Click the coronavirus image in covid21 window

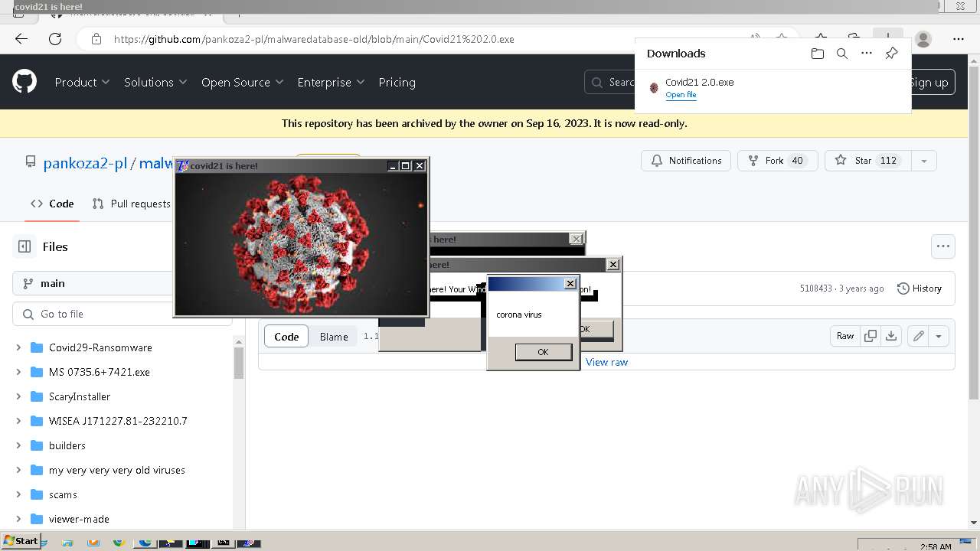[x=301, y=243]
